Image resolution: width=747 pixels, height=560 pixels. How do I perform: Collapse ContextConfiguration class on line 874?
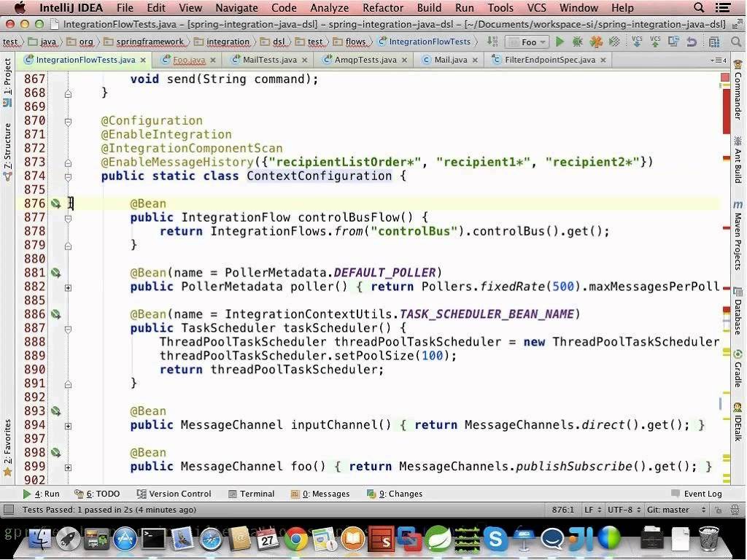click(x=68, y=177)
